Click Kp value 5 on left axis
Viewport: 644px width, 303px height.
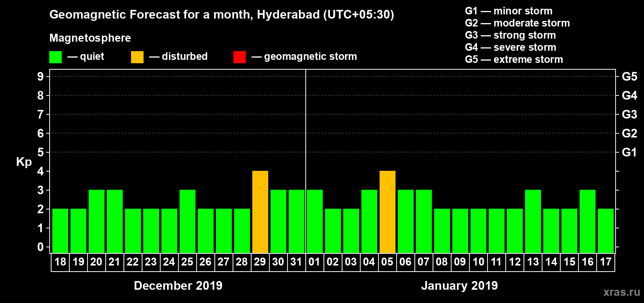coord(41,152)
